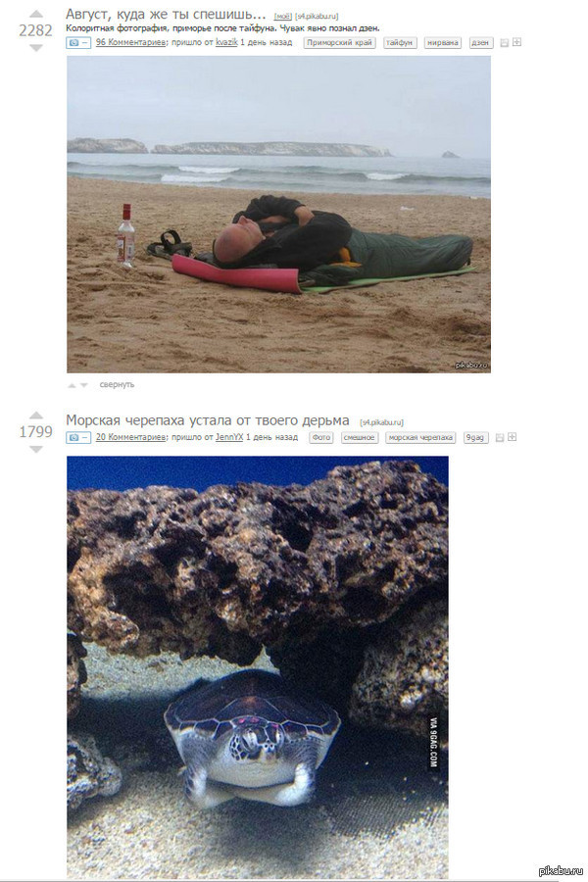Downvote the sea turtle post rated 1799
The height and width of the screenshot is (882, 588).
pos(36,449)
